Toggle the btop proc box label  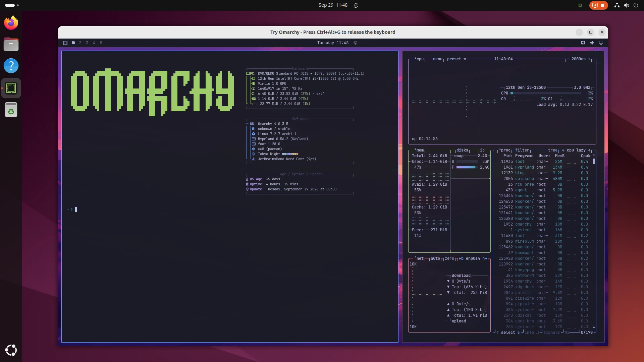(505, 150)
